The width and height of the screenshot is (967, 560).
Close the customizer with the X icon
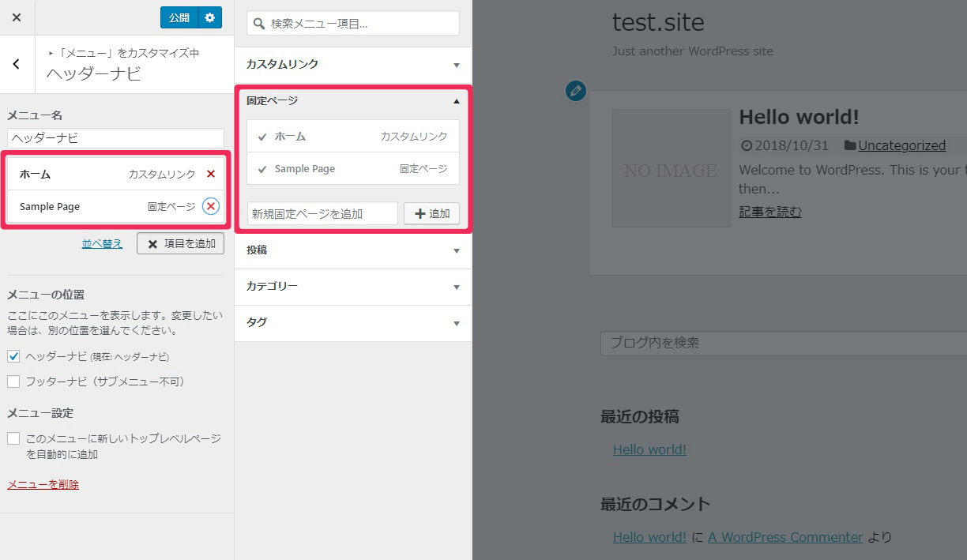[x=17, y=17]
